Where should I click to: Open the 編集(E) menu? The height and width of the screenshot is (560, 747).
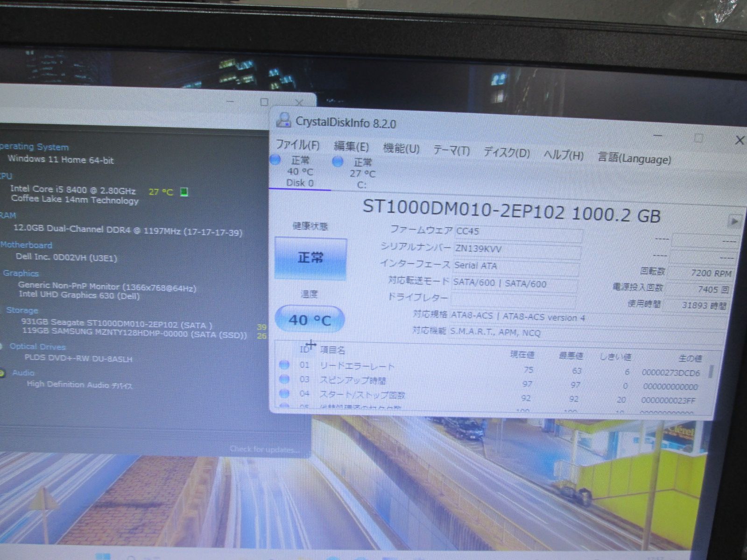click(x=351, y=147)
